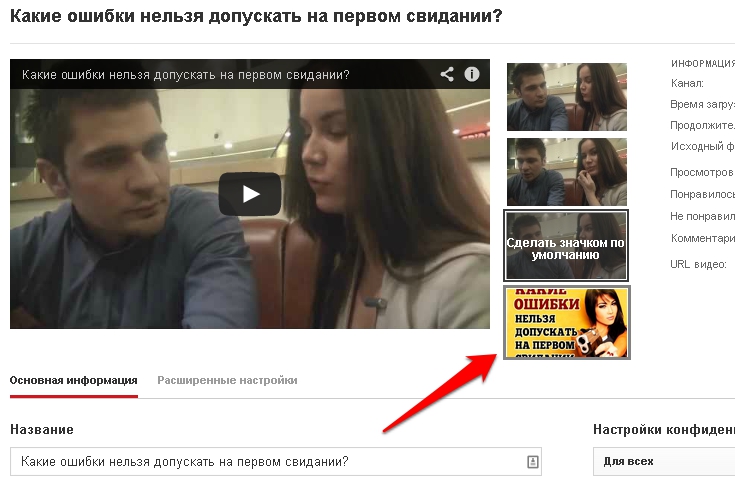This screenshot has width=735, height=477.
Task: Click the 'Понравилось' statistic label
Action: click(x=702, y=194)
